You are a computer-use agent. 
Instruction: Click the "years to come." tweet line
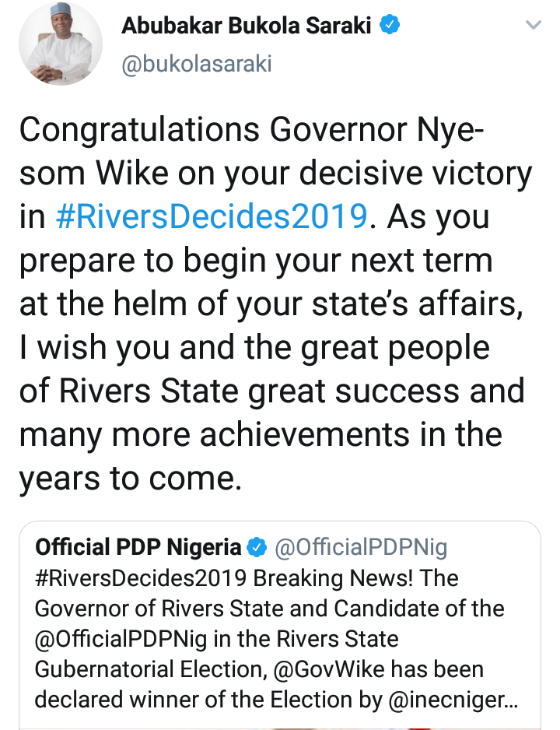tap(127, 479)
